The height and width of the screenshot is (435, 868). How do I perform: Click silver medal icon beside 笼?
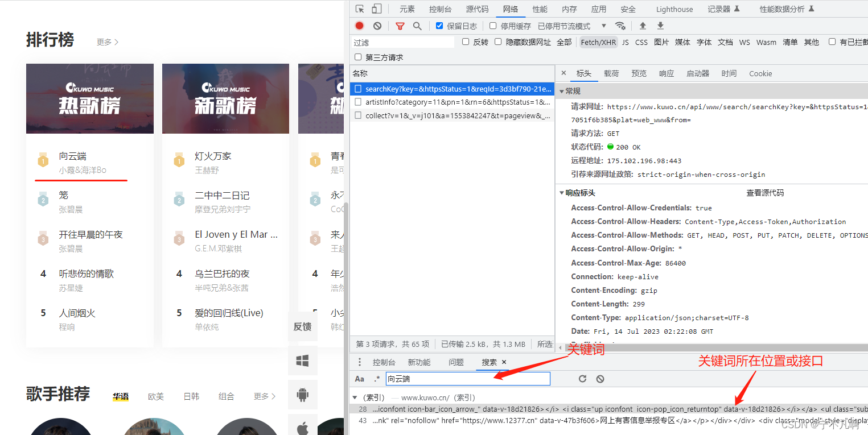tap(43, 200)
